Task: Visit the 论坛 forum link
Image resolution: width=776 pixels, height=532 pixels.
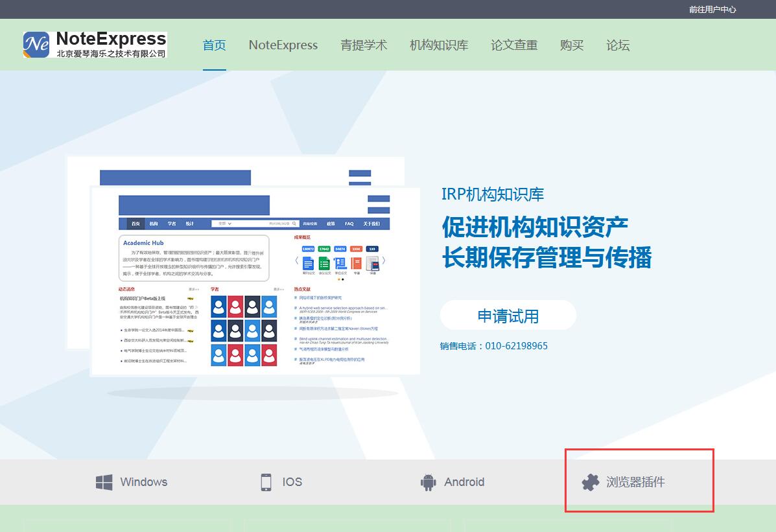Action: (x=618, y=45)
